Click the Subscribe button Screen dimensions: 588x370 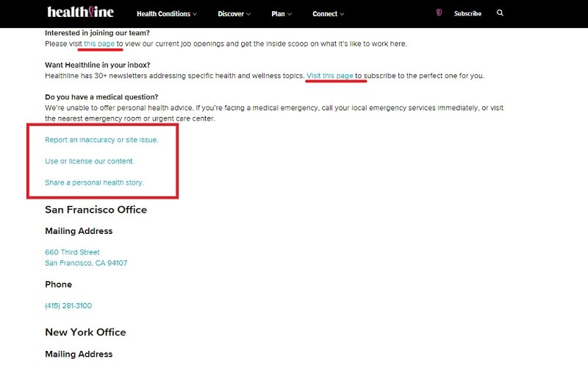[x=467, y=13]
